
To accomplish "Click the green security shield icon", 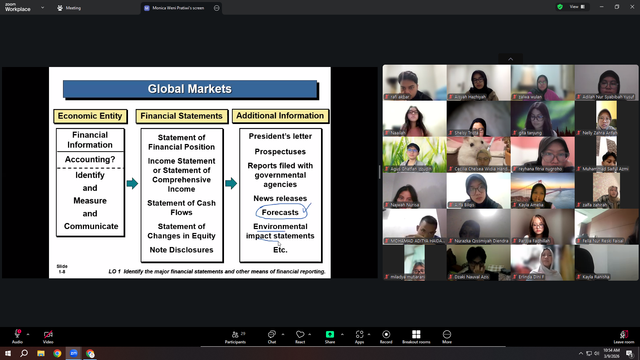I will pos(560,7).
